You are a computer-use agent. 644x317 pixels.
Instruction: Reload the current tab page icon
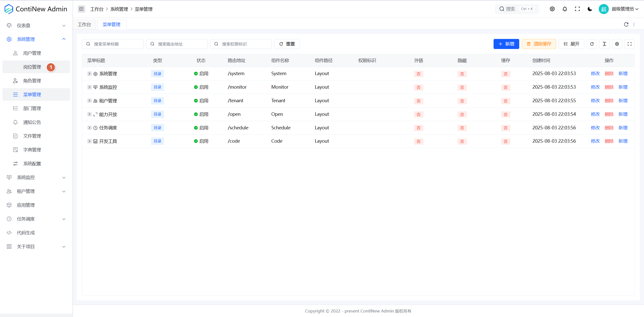pyautogui.click(x=626, y=24)
